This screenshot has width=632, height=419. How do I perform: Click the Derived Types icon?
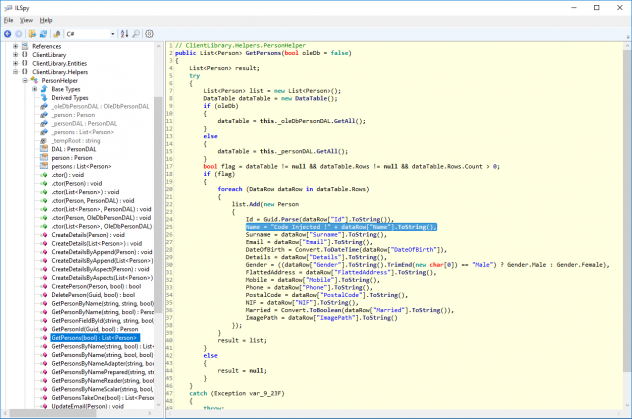(x=44, y=97)
